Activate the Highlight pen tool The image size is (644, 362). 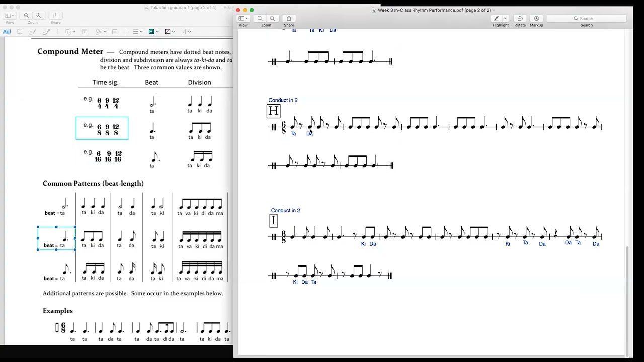[497, 18]
